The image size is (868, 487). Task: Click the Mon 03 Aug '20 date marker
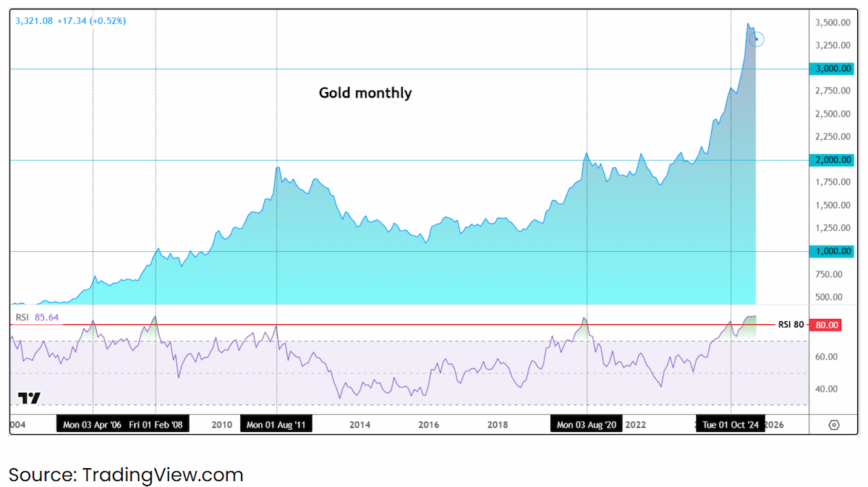coord(587,425)
